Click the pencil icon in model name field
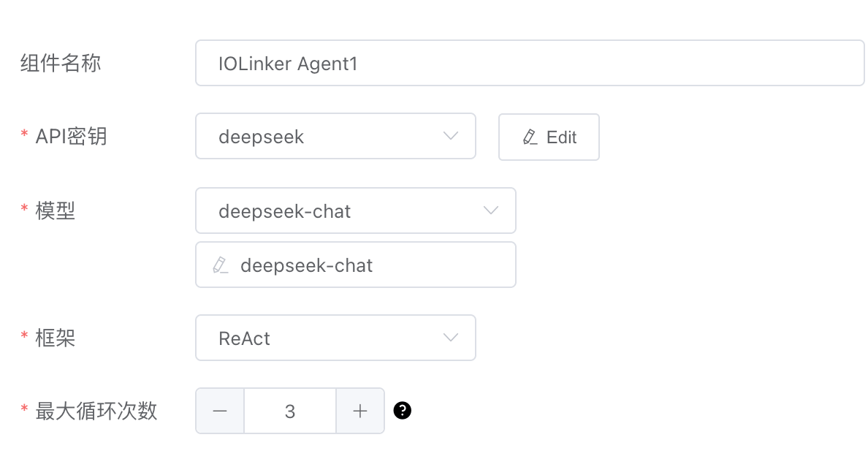Viewport: 868px width, 459px height. (220, 265)
